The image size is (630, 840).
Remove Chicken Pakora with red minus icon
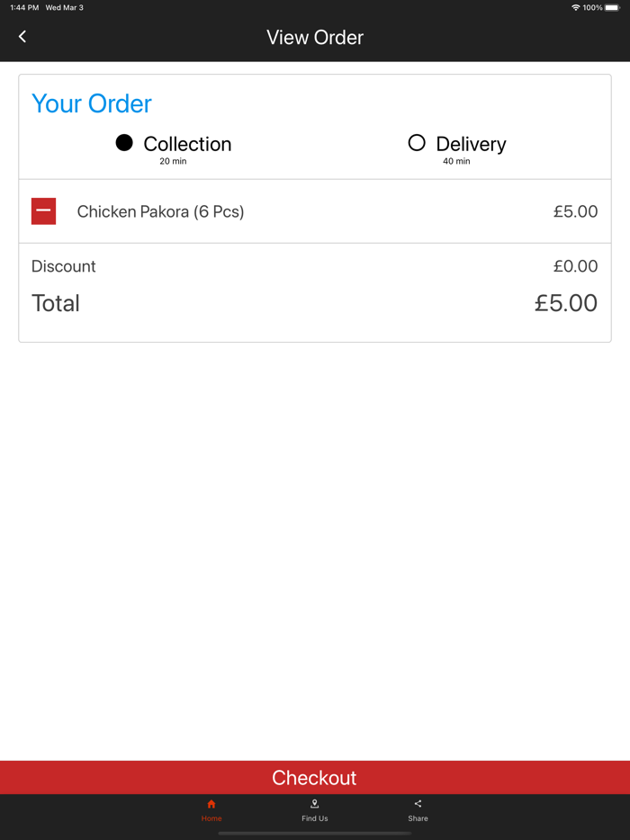(x=43, y=211)
